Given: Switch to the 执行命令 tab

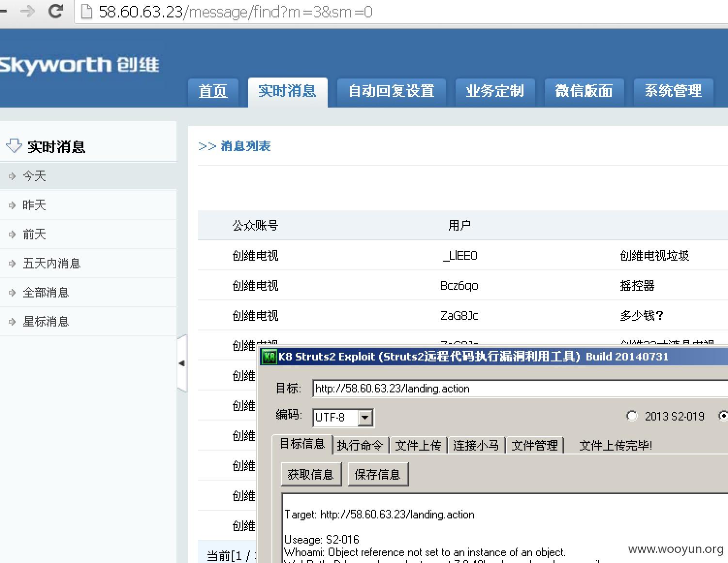Looking at the screenshot, I should [x=360, y=445].
